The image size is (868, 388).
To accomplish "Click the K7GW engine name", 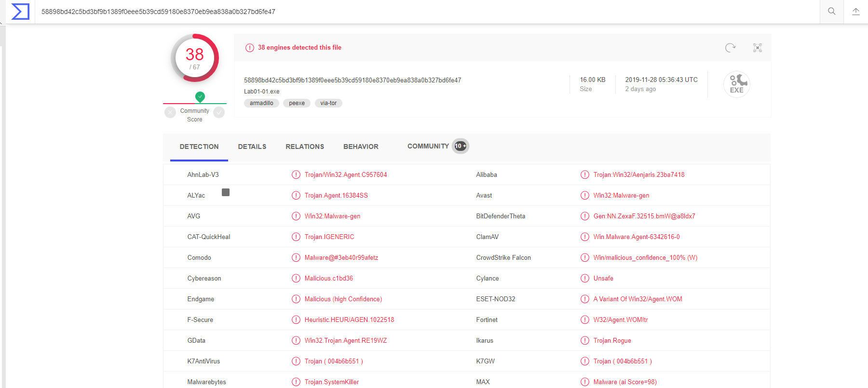I will (x=486, y=361).
